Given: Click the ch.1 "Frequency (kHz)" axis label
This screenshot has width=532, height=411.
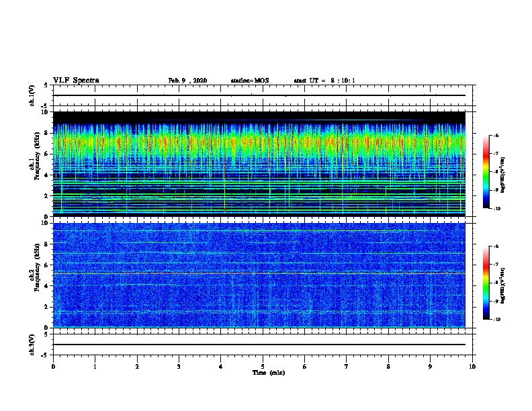Looking at the screenshot, I should point(37,156).
